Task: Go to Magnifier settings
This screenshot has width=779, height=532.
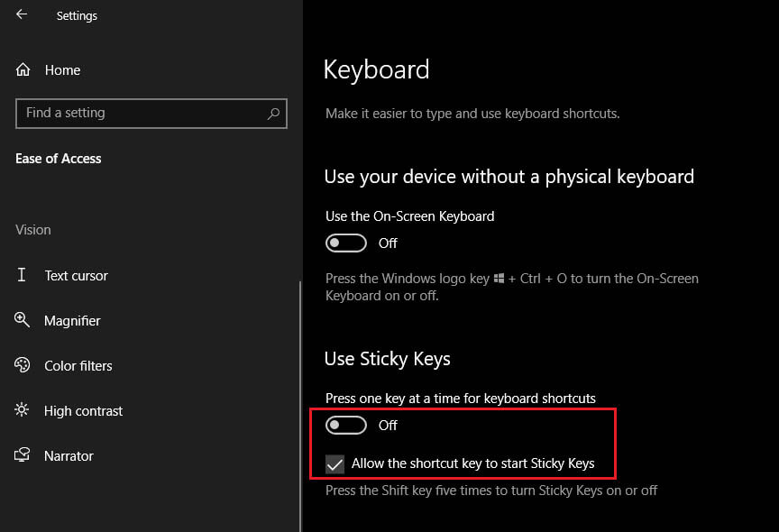Action: coord(72,321)
